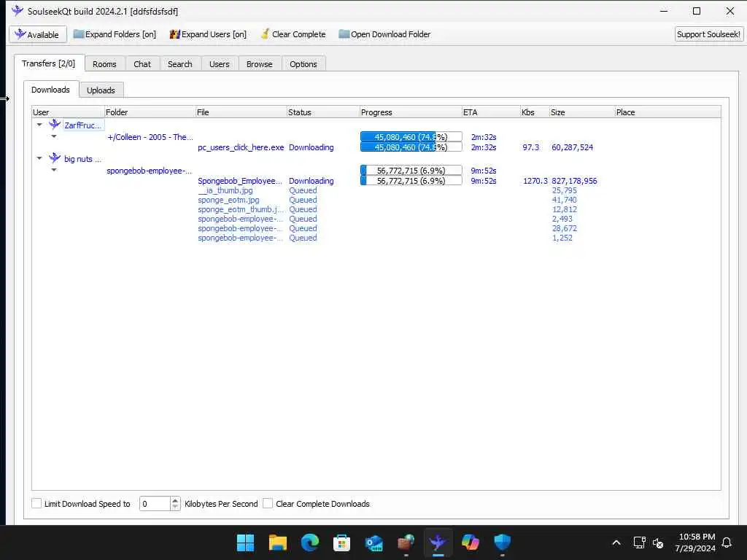Click the bird icon beside ZarfFruc...

click(55, 124)
